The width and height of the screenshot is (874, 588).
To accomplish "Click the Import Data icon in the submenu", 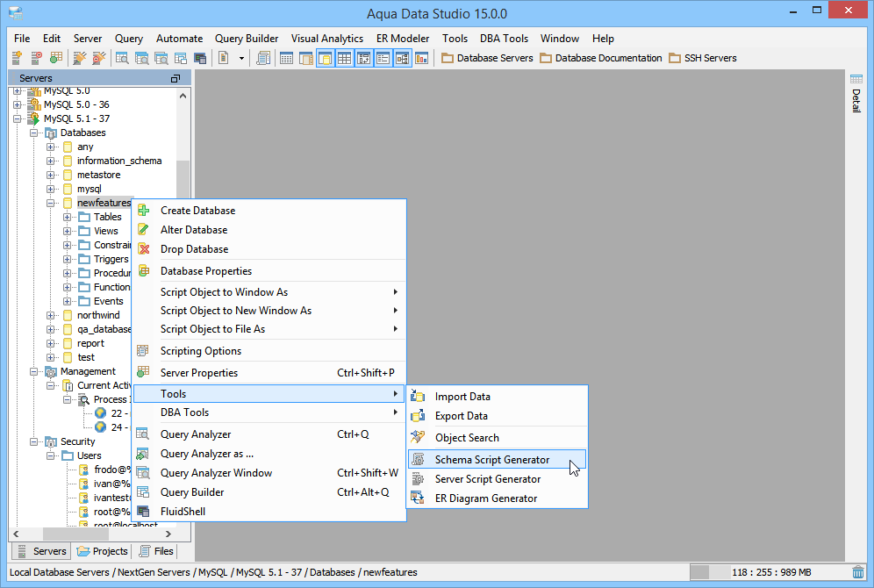I will click(418, 397).
